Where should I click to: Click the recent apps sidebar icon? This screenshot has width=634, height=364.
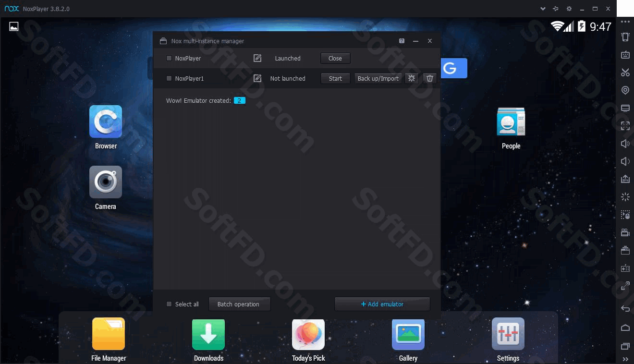625,346
